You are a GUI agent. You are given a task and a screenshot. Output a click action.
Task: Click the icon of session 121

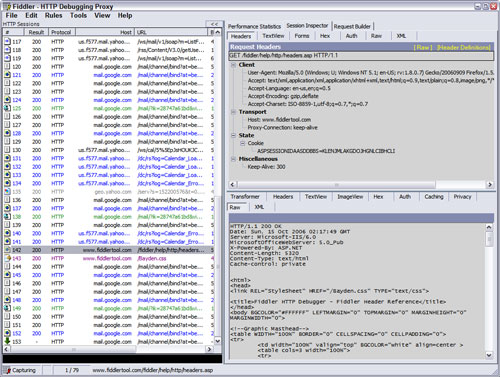click(7, 75)
